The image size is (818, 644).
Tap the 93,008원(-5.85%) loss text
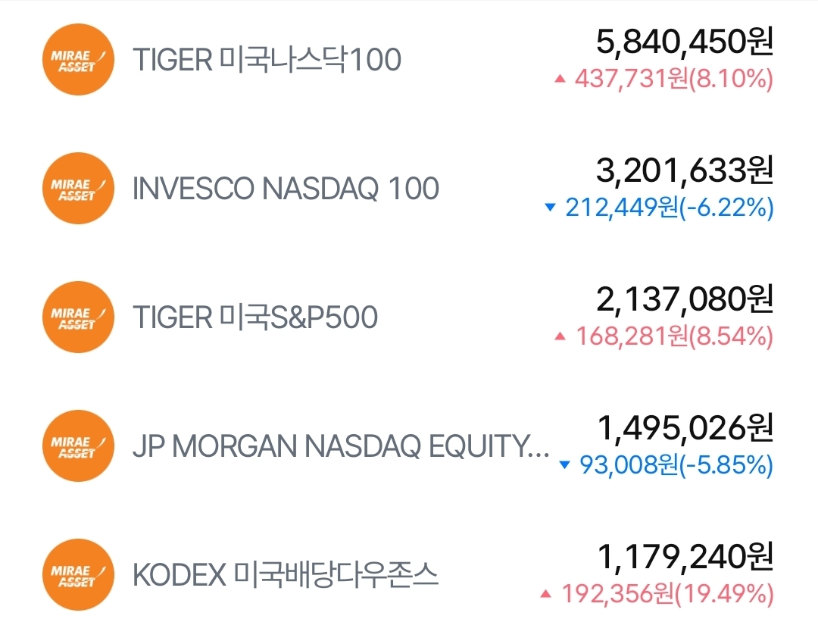coord(676,465)
